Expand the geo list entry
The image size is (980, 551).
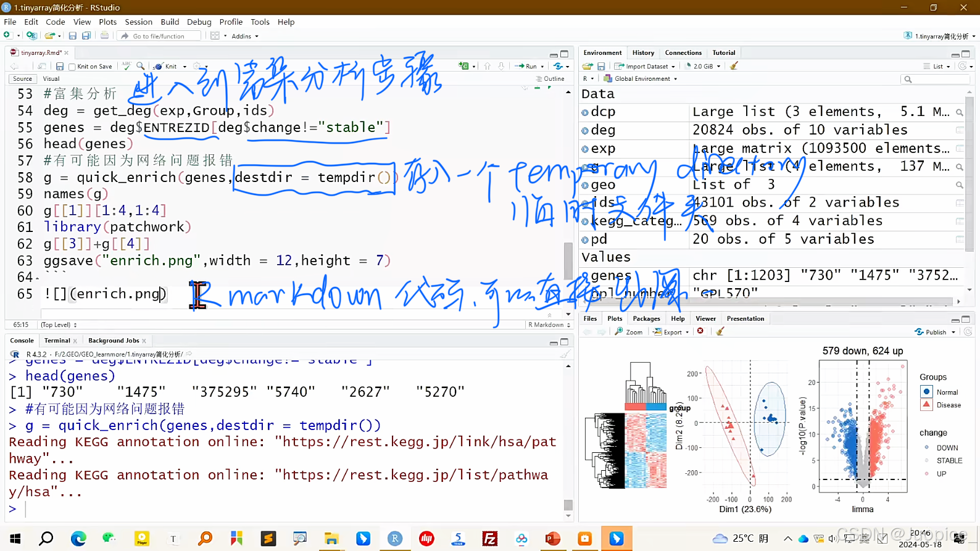click(x=585, y=185)
